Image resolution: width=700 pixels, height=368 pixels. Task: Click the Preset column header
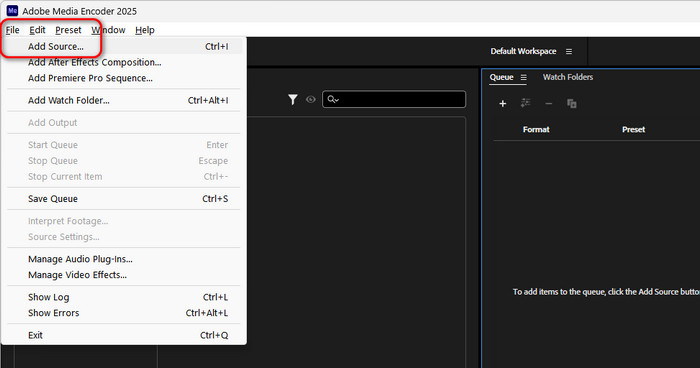[633, 130]
